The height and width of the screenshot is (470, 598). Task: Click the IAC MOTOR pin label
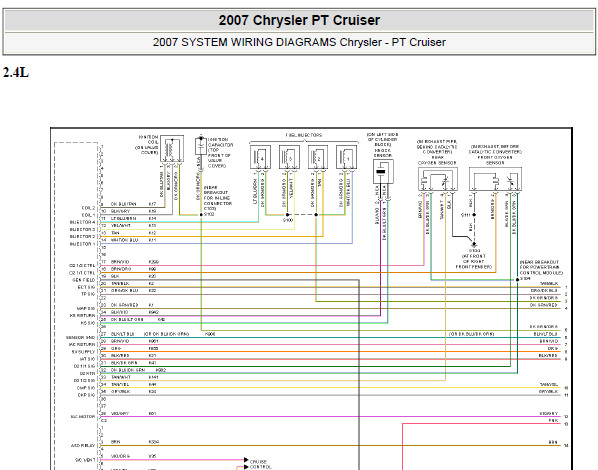point(83,417)
